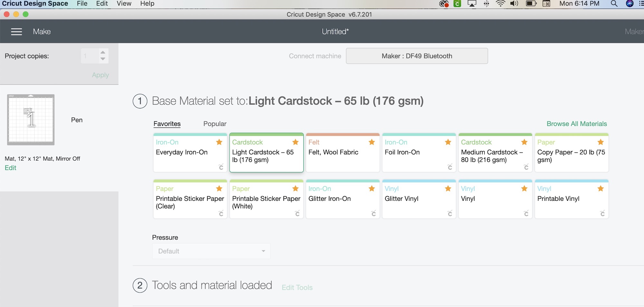Toggle favorite star on Glitter Iron-On
644x307 pixels.
click(372, 189)
